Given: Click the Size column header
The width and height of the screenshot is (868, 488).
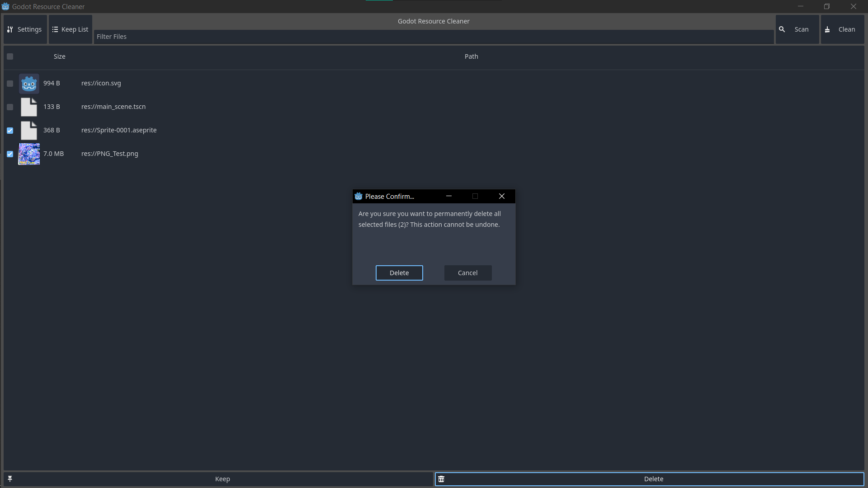Looking at the screenshot, I should [x=60, y=56].
